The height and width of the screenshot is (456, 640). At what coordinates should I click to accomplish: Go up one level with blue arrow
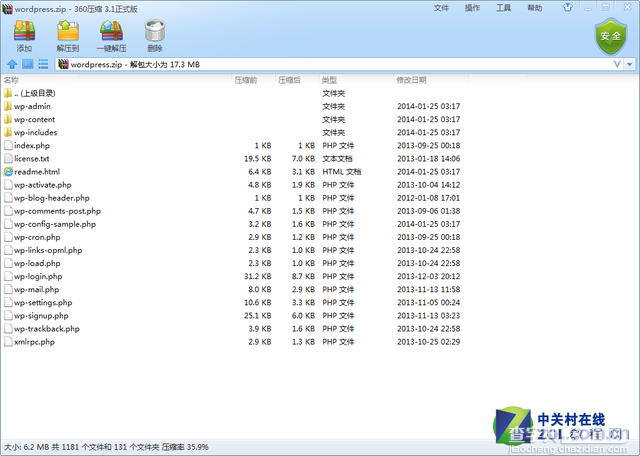[x=12, y=64]
